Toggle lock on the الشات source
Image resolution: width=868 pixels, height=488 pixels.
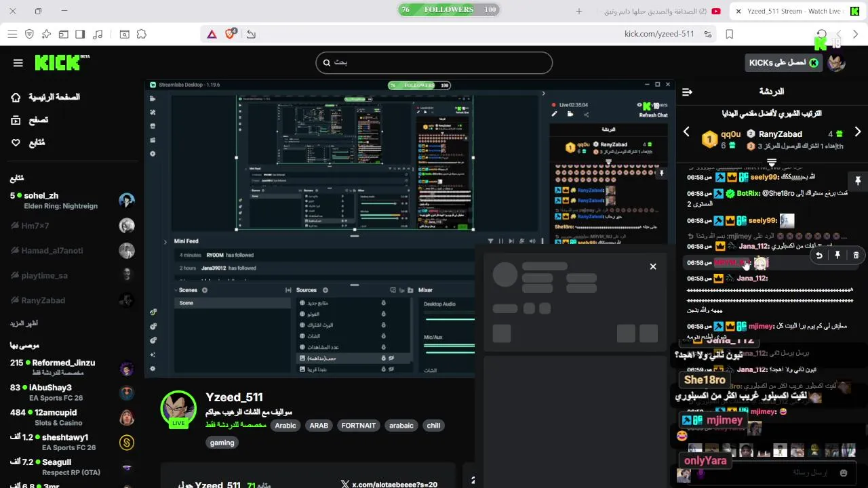[x=383, y=336]
